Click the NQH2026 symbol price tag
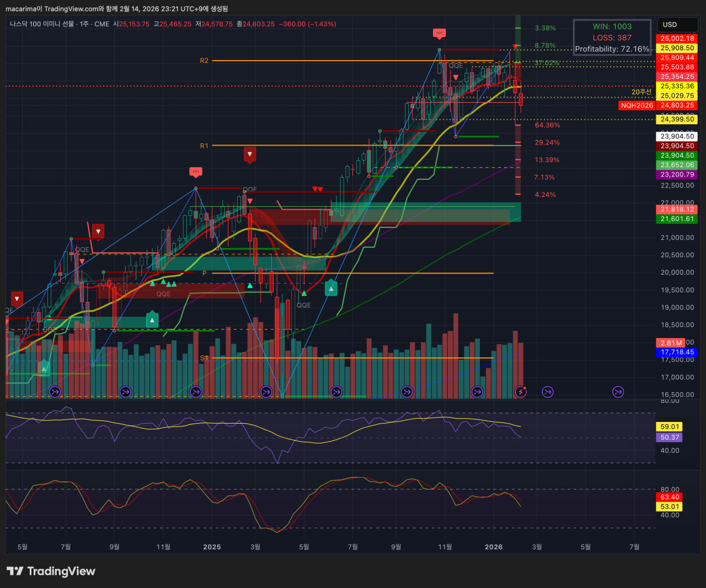The image size is (706, 588). [x=637, y=105]
